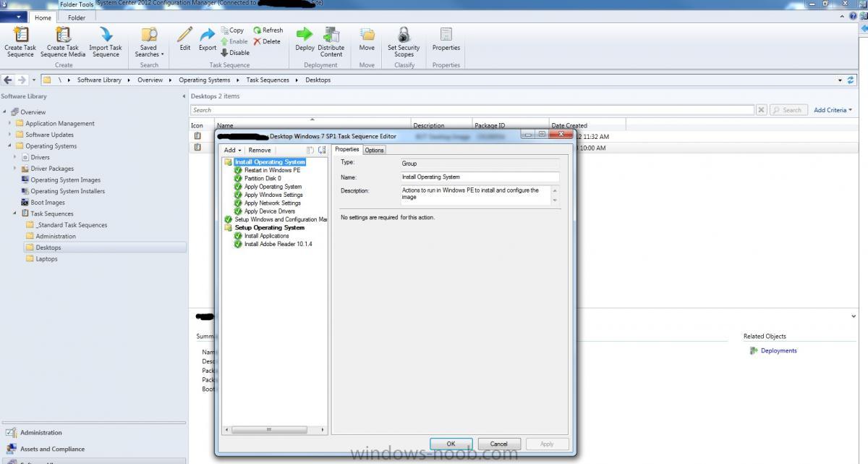Select Operating System Images in tree
868x464 pixels.
click(65, 180)
